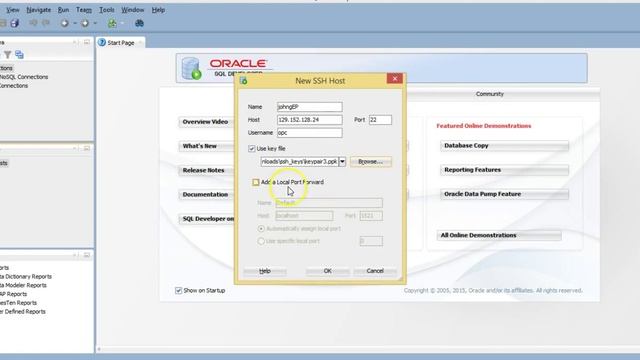Open the Documentation link
Screen dimensions: 640x360
(205, 194)
